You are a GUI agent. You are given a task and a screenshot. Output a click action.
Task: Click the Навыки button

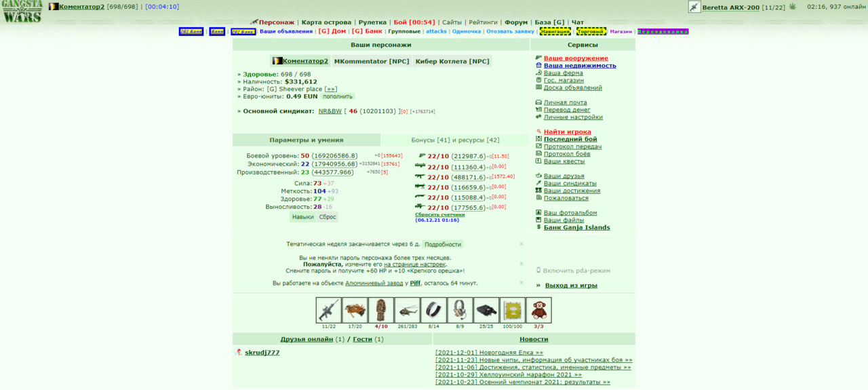[302, 217]
